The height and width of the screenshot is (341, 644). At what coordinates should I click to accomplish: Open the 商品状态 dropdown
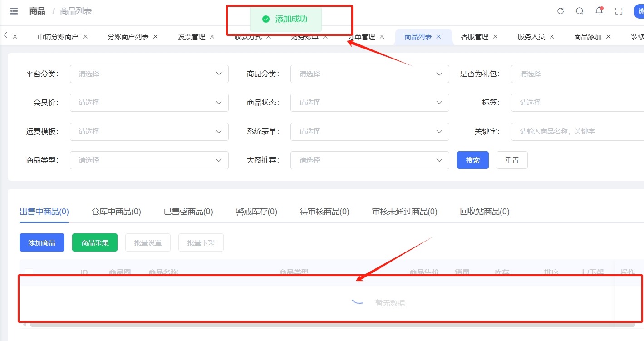point(369,103)
